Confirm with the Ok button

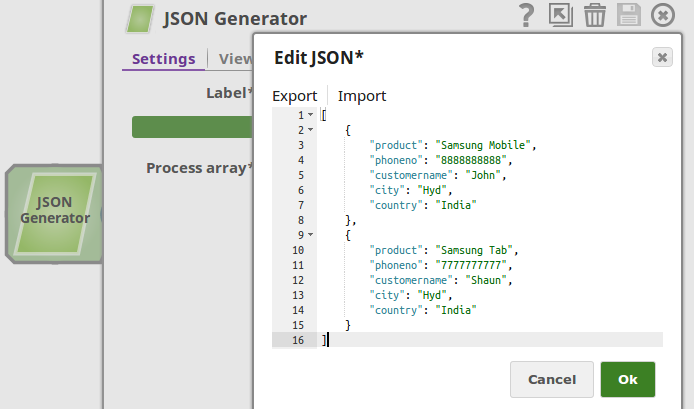[x=628, y=379]
